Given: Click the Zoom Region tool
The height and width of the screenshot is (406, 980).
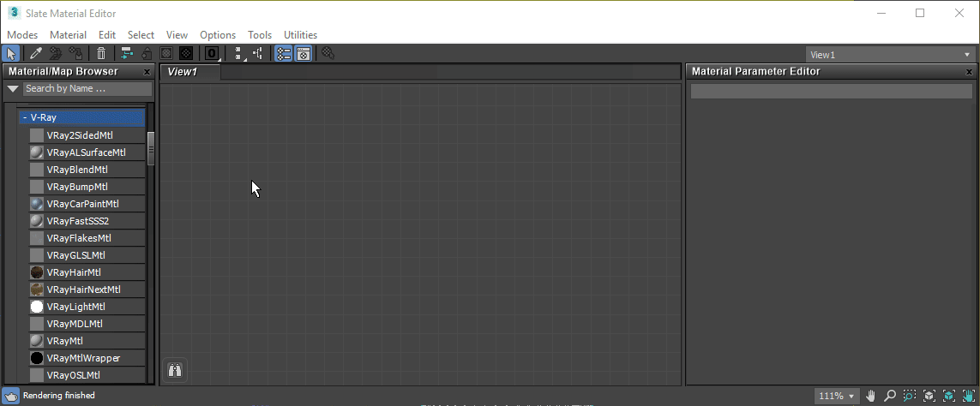Looking at the screenshot, I should pos(910,396).
